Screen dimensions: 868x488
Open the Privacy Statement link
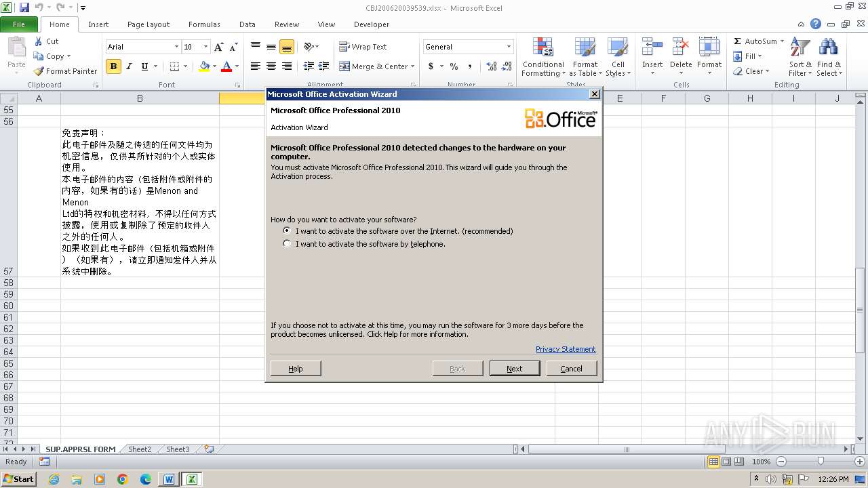pyautogui.click(x=566, y=349)
